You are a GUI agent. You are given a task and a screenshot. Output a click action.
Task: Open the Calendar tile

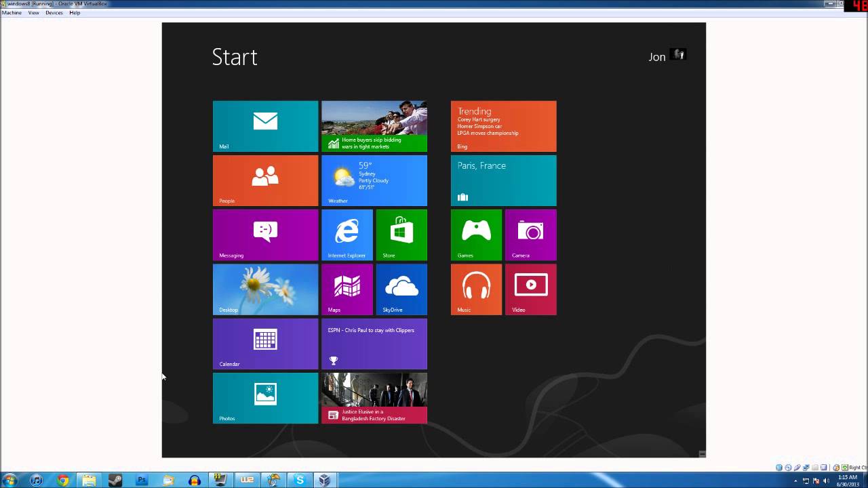click(265, 344)
